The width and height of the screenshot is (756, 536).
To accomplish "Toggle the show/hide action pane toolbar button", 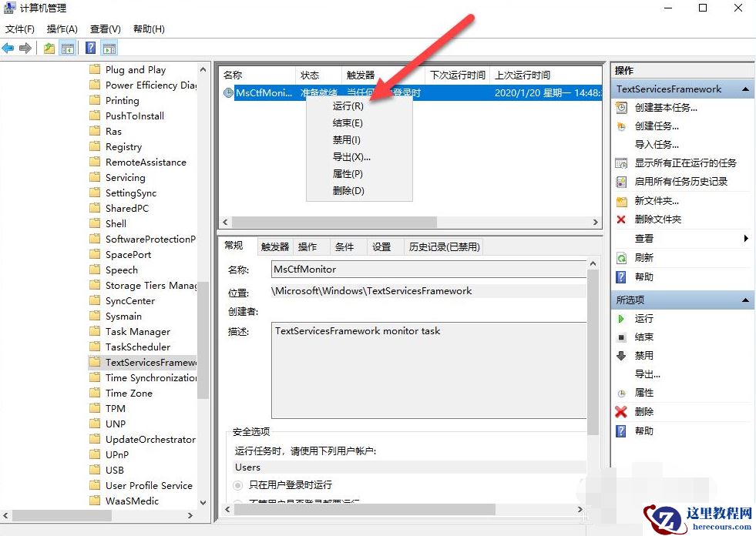I will coord(109,48).
